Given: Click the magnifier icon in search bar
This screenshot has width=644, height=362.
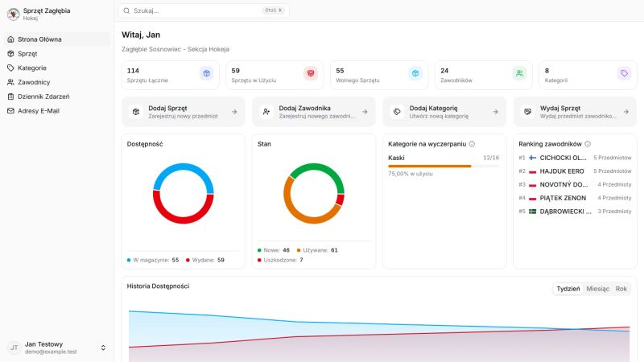Looking at the screenshot, I should [126, 10].
